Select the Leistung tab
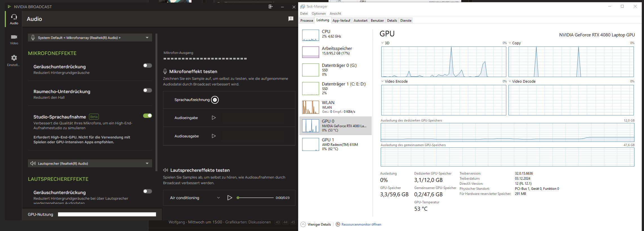Screen dimensions: 644x231 coord(323,20)
